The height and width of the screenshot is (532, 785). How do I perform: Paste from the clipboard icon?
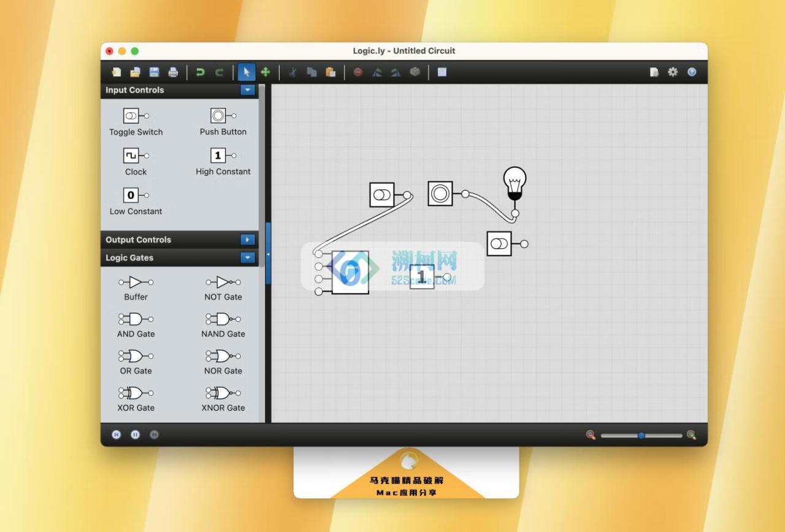click(331, 72)
